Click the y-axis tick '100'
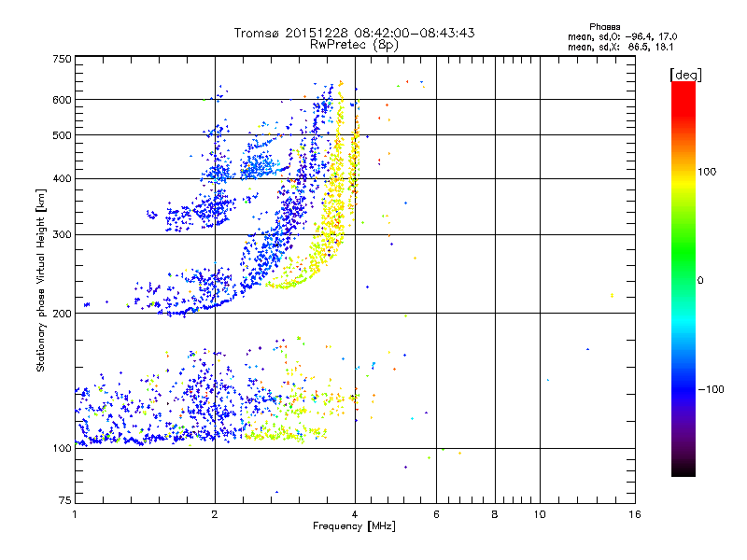The image size is (747, 560). click(62, 449)
